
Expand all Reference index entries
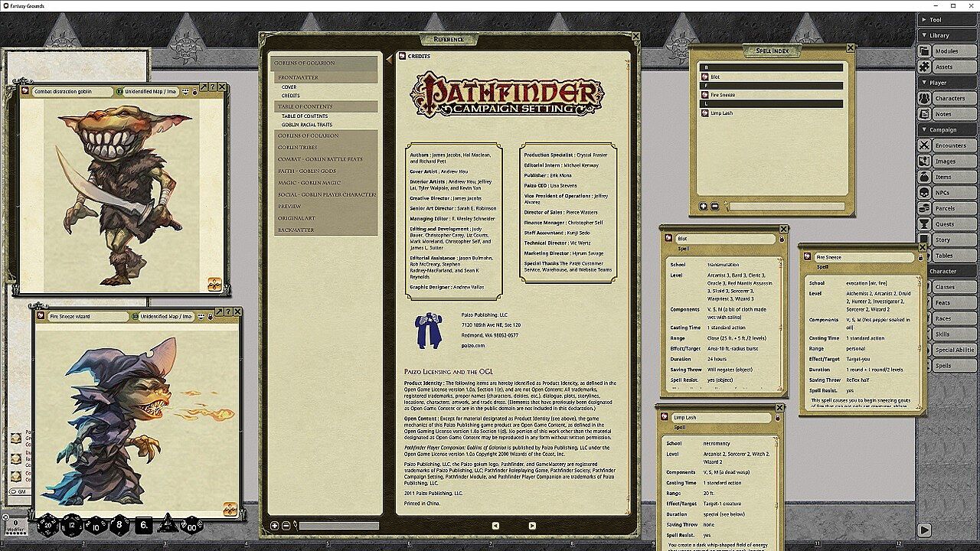point(275,526)
